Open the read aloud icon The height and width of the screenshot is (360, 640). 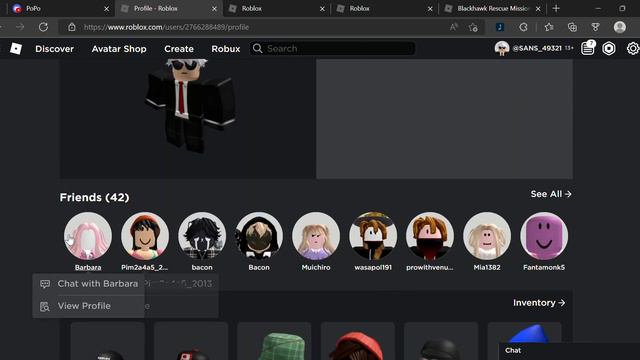coord(453,27)
